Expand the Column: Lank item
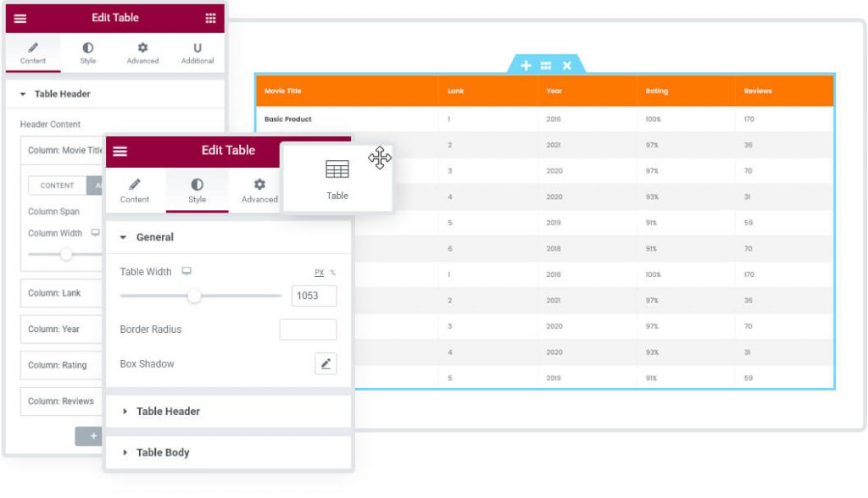 [x=61, y=293]
